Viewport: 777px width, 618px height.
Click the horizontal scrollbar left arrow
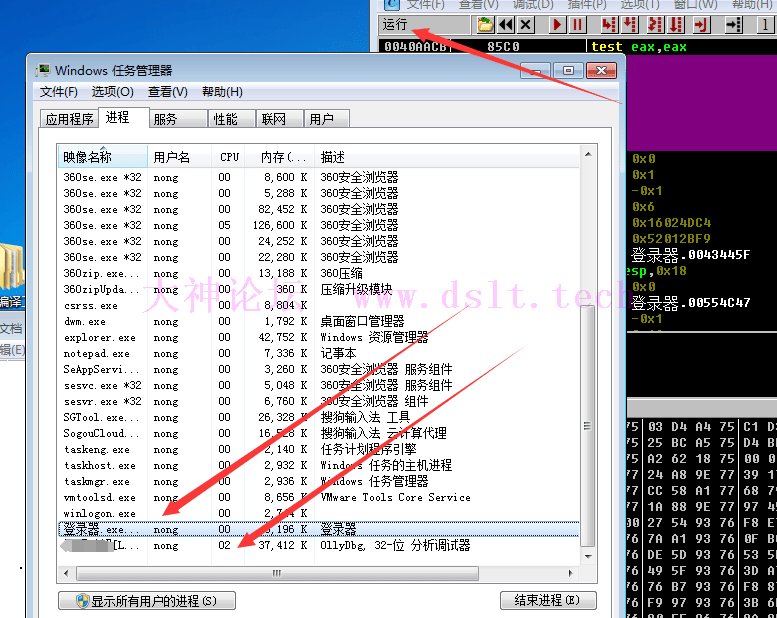pos(66,573)
